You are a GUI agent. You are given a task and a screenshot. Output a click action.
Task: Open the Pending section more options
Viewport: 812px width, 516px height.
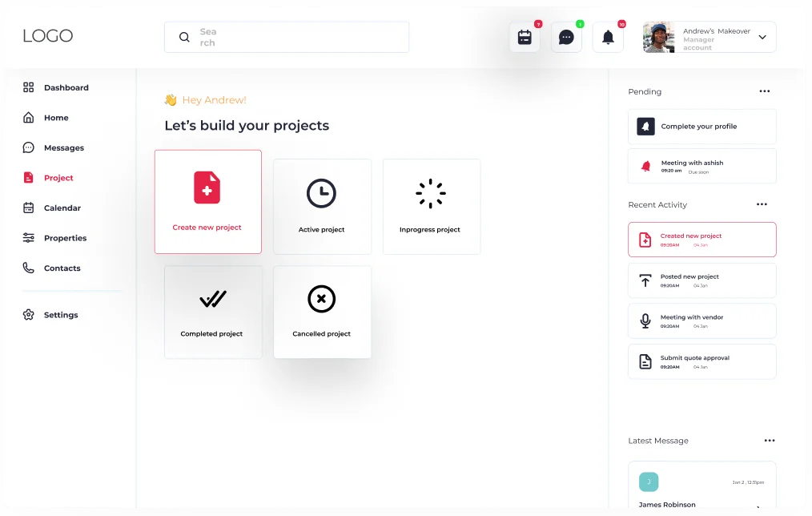pos(765,91)
